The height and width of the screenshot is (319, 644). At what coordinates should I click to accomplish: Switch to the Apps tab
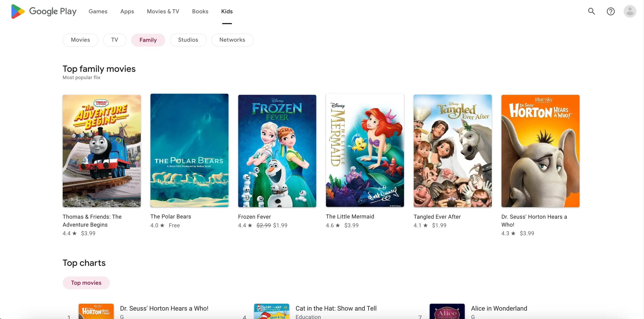click(x=127, y=11)
